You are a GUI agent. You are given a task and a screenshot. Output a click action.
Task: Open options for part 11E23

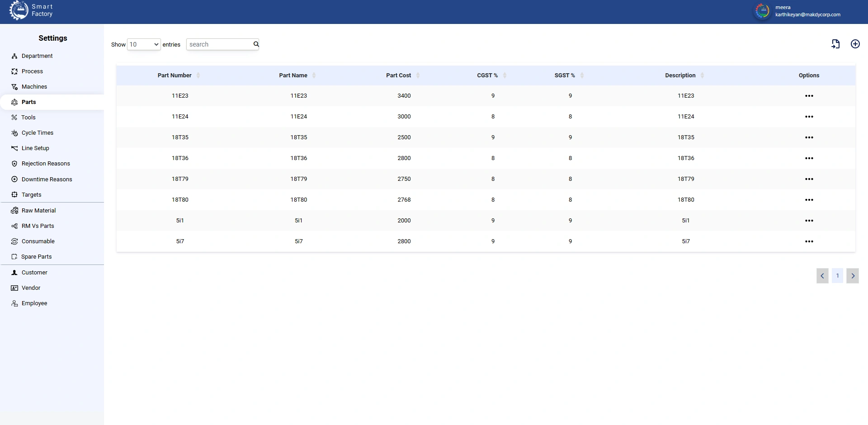[x=809, y=96]
